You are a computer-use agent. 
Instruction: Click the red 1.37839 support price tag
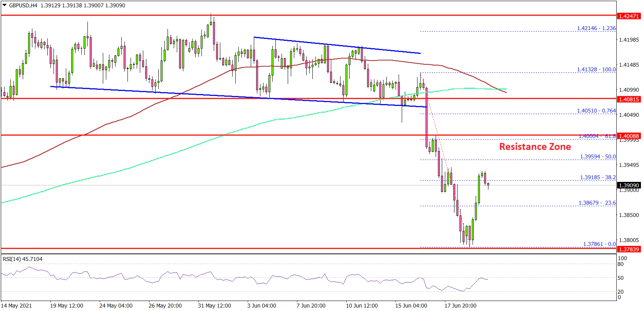(x=629, y=249)
